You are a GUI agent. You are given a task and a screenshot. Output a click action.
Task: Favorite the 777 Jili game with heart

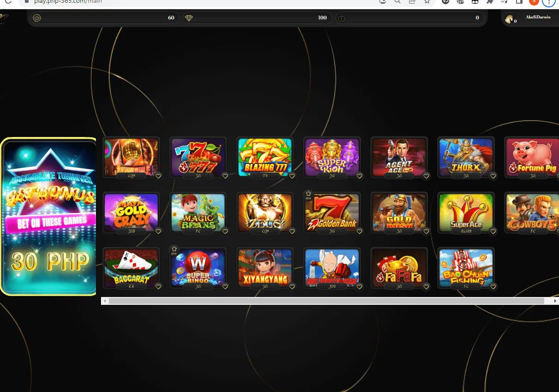(x=225, y=176)
